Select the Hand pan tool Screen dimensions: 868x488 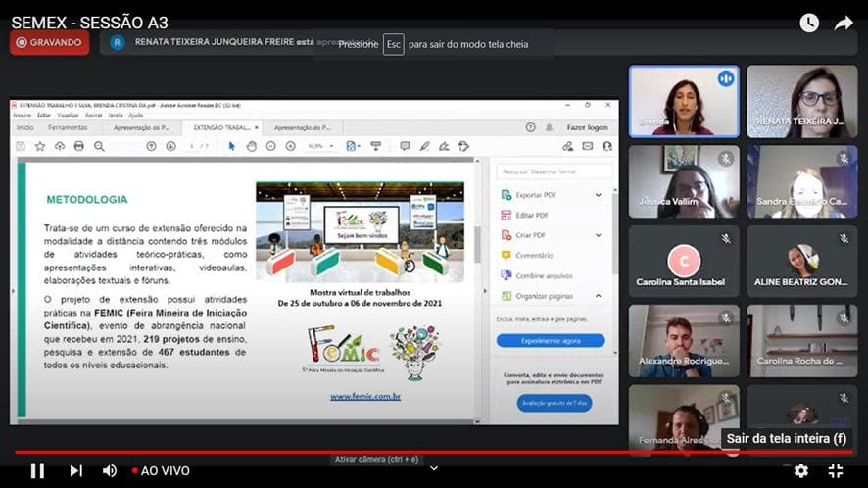pyautogui.click(x=252, y=146)
